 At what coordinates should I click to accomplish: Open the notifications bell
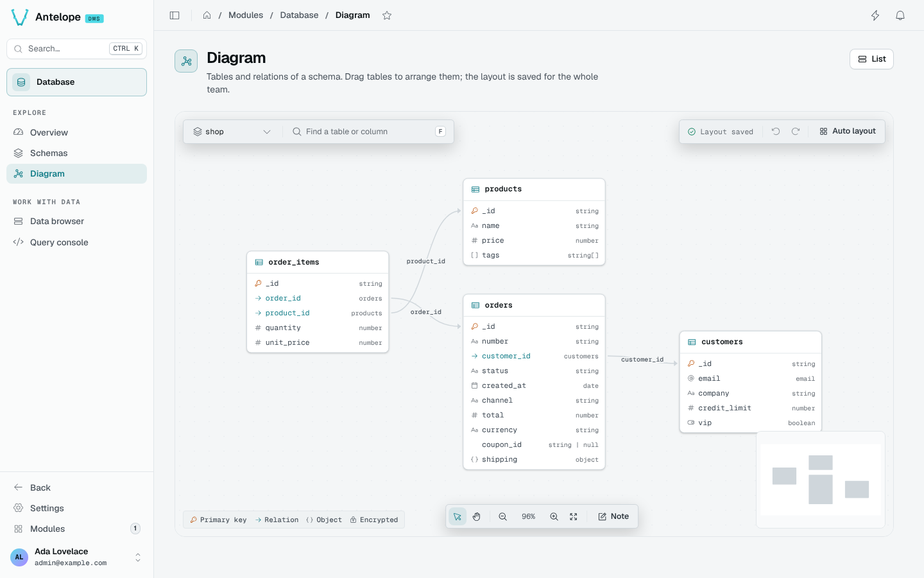(x=900, y=15)
